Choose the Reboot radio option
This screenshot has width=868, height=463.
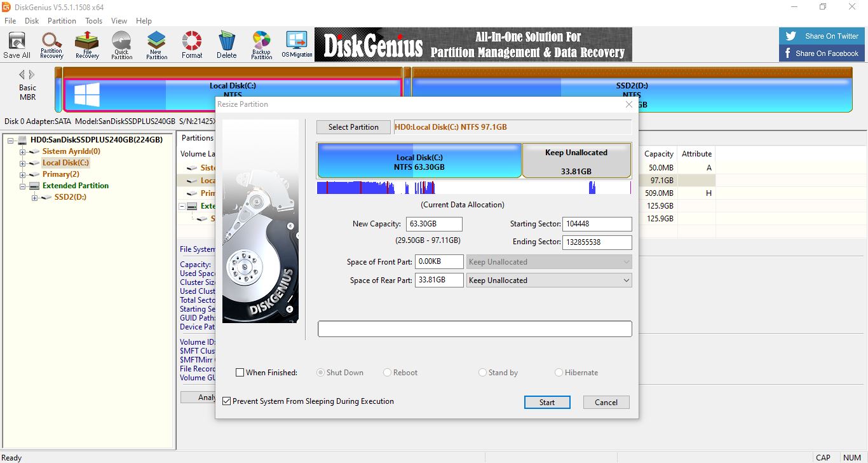point(388,373)
